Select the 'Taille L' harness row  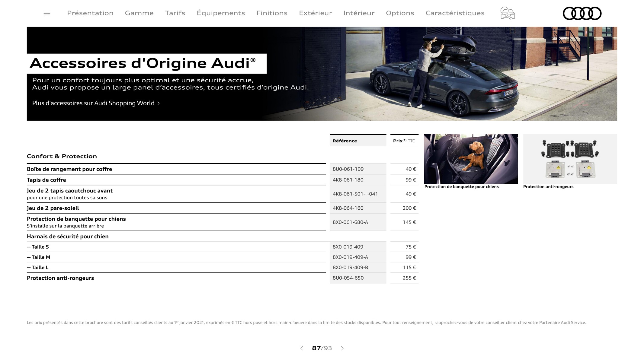[176, 267]
